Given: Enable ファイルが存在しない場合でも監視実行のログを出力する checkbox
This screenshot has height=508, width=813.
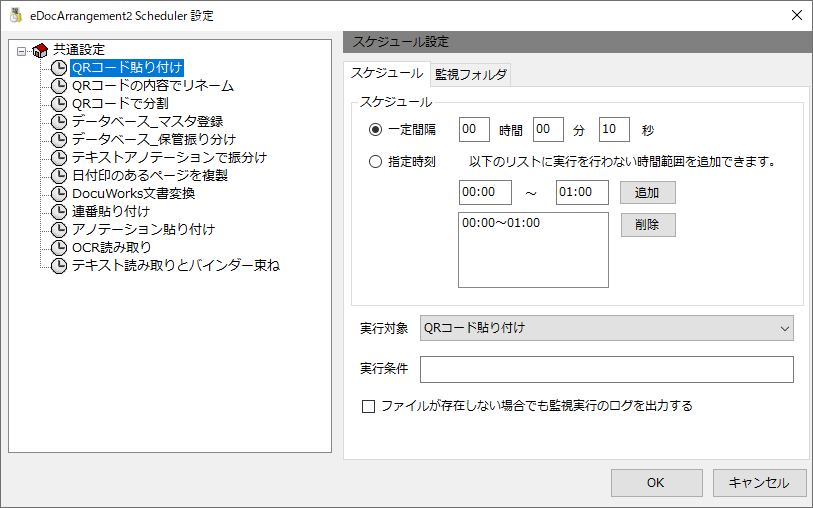Looking at the screenshot, I should (368, 406).
